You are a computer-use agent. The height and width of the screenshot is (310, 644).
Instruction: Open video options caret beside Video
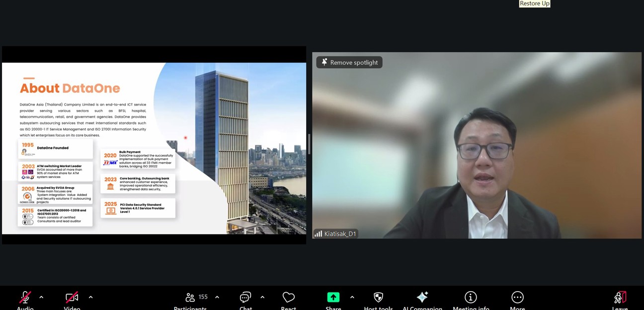[x=90, y=297]
